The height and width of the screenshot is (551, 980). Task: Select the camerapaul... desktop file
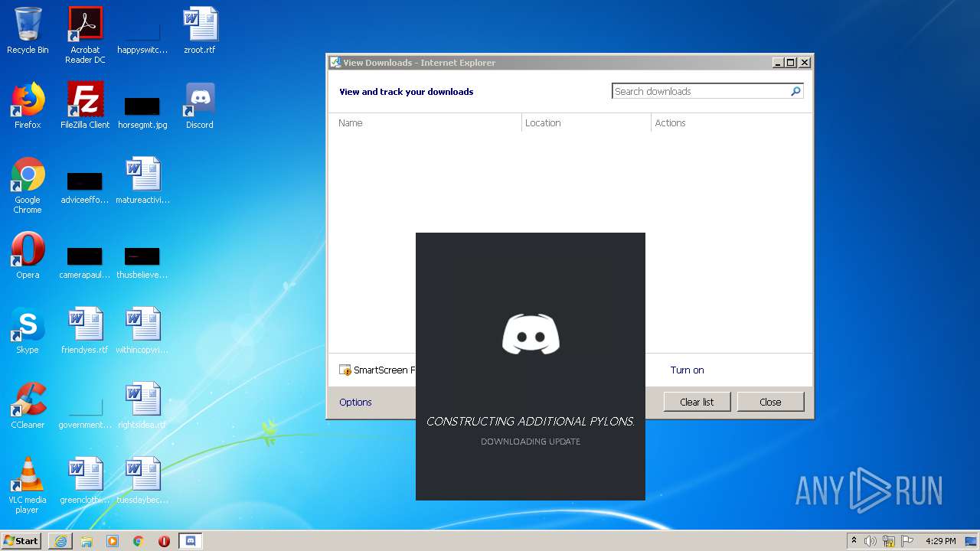[x=85, y=262]
